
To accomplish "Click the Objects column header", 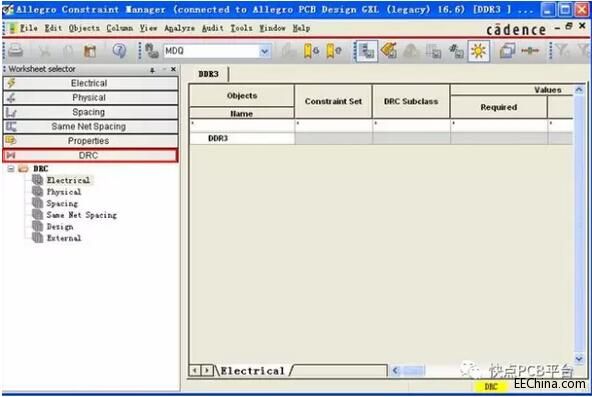I will pos(242,95).
